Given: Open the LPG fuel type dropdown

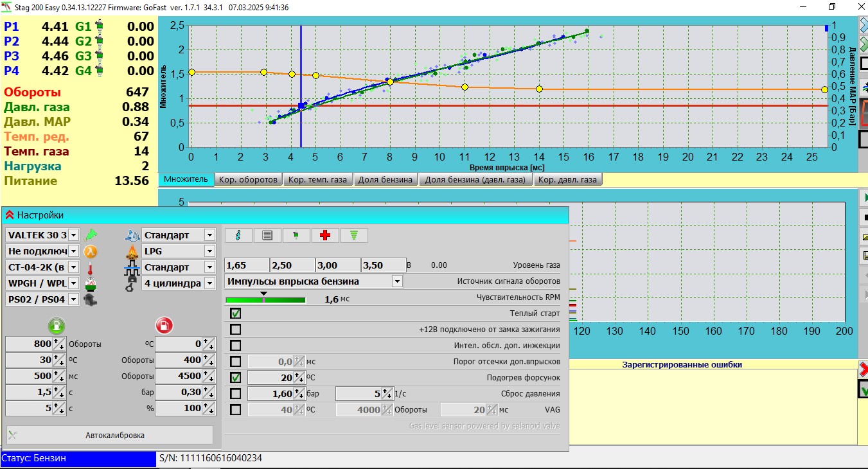Looking at the screenshot, I should click(x=209, y=251).
